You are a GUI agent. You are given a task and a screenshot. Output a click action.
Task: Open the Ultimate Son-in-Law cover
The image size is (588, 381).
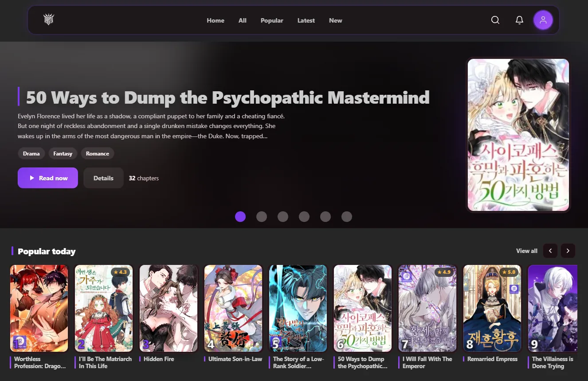[x=233, y=308]
